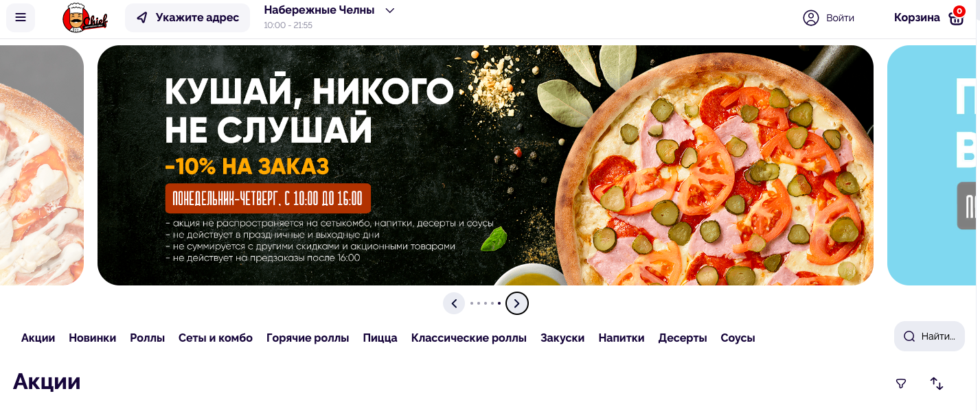Click the Найти search field
The width and height of the screenshot is (980, 411).
(929, 336)
